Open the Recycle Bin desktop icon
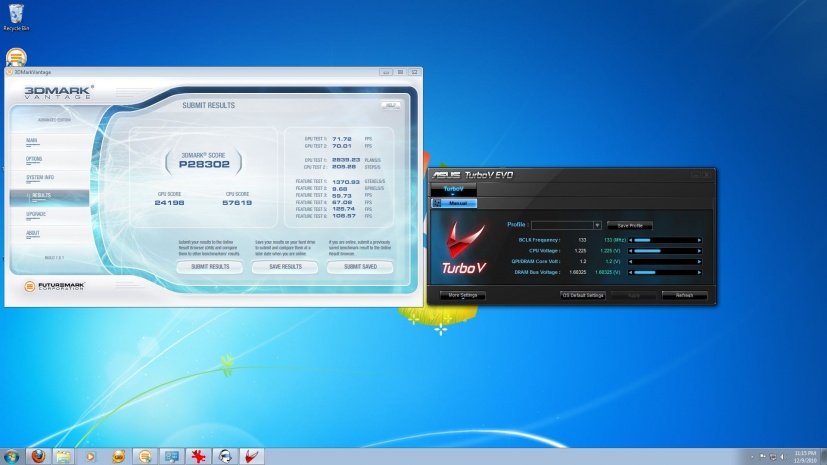This screenshot has width=827, height=465. click(x=16, y=17)
